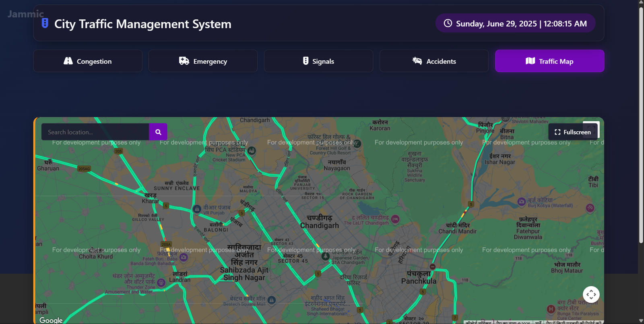Click the magnifying glass search button
644x324 pixels.
(x=158, y=132)
